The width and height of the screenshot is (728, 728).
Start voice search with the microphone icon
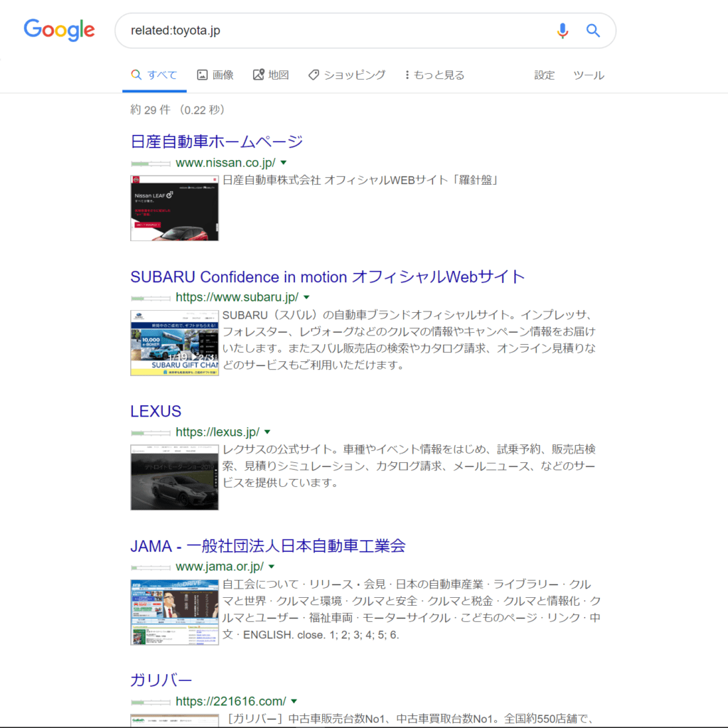click(562, 31)
